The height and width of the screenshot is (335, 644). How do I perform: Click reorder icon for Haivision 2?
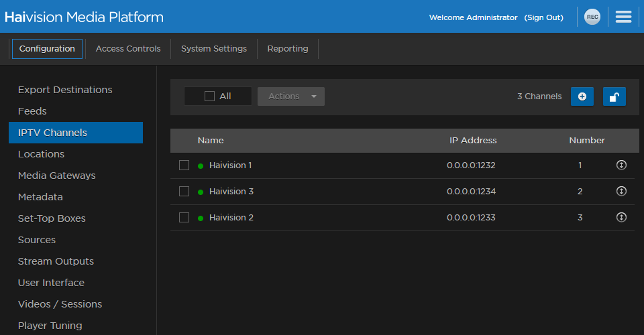pyautogui.click(x=621, y=217)
